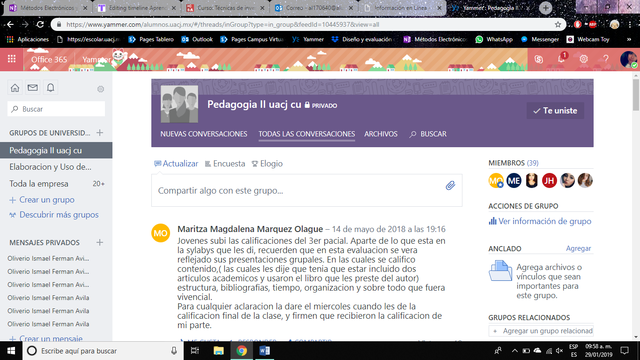
Task: Add a university group with plus icon
Action: click(x=100, y=133)
